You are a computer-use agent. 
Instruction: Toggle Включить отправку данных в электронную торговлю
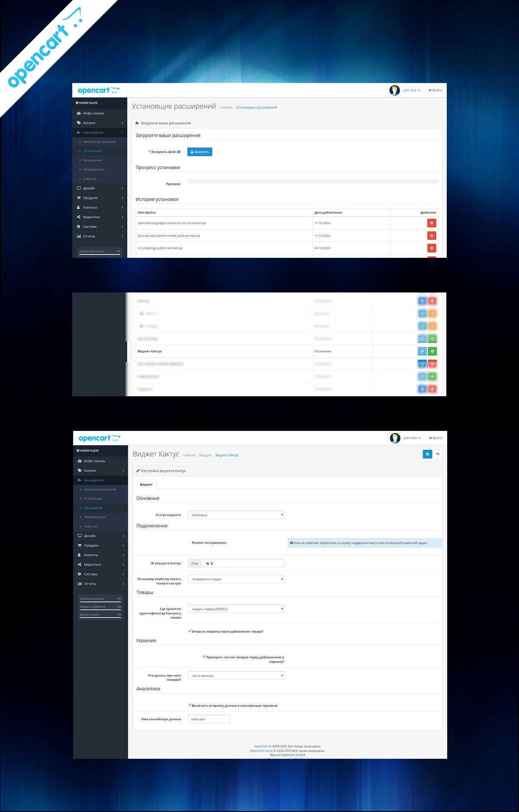pyautogui.click(x=189, y=705)
